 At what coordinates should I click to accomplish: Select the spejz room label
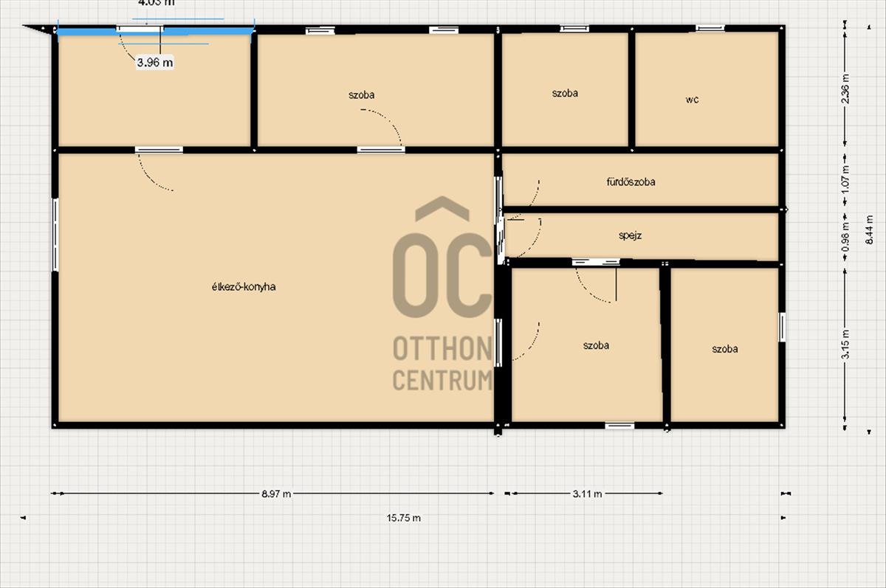click(x=630, y=236)
